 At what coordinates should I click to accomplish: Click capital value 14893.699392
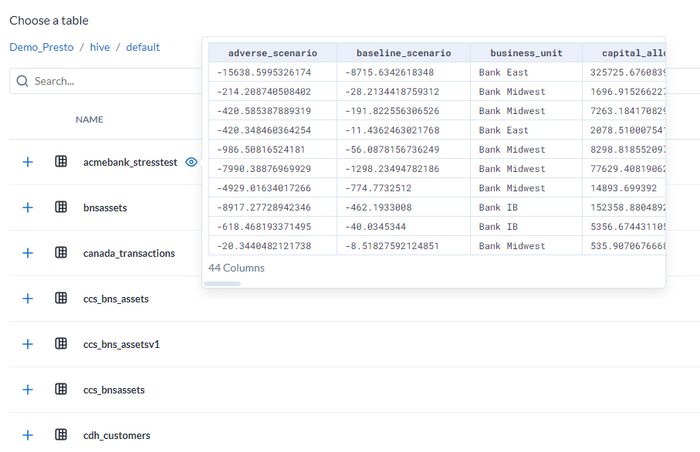(x=624, y=188)
